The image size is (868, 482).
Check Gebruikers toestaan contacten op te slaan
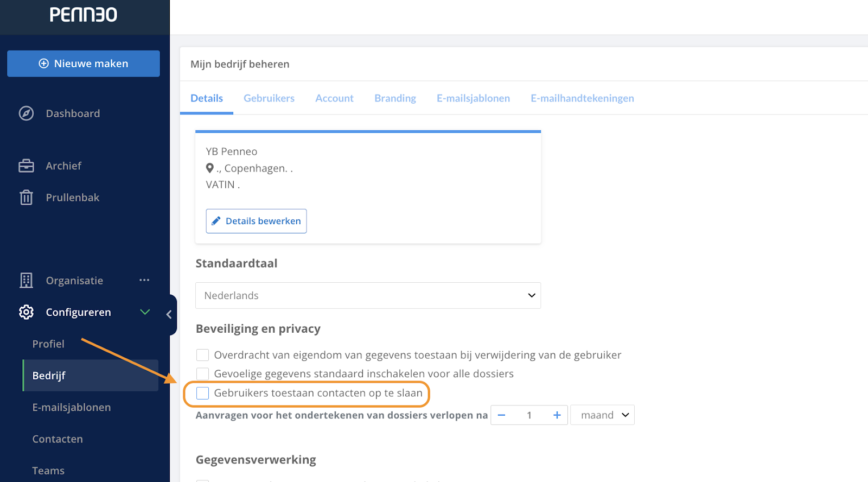[x=202, y=393]
